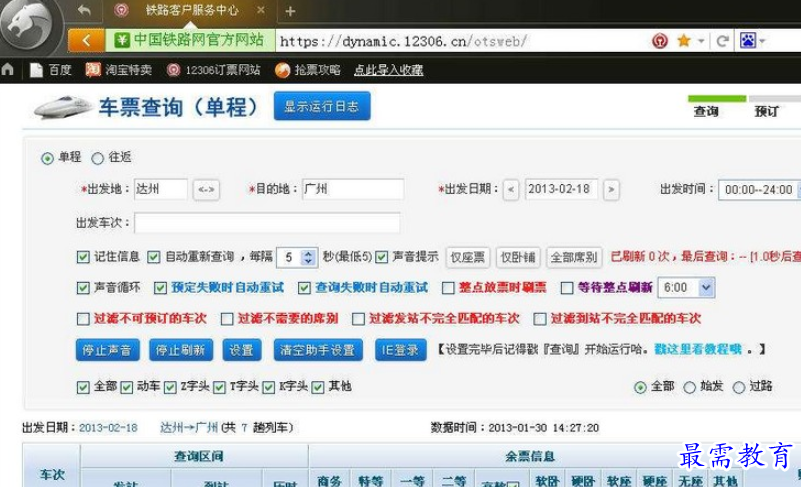This screenshot has width=801, height=487.
Task: Click the 设置 button
Action: coord(242,350)
